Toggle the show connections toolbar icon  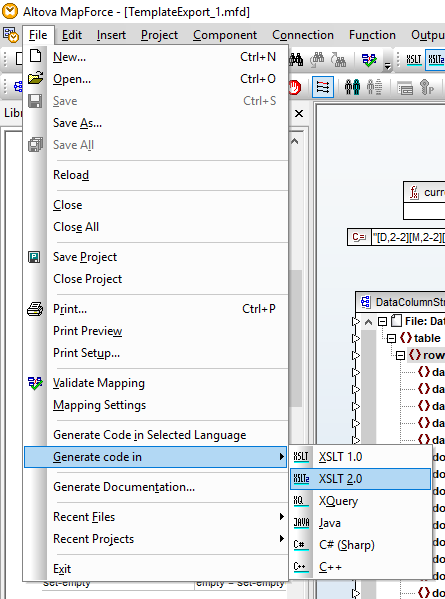323,87
